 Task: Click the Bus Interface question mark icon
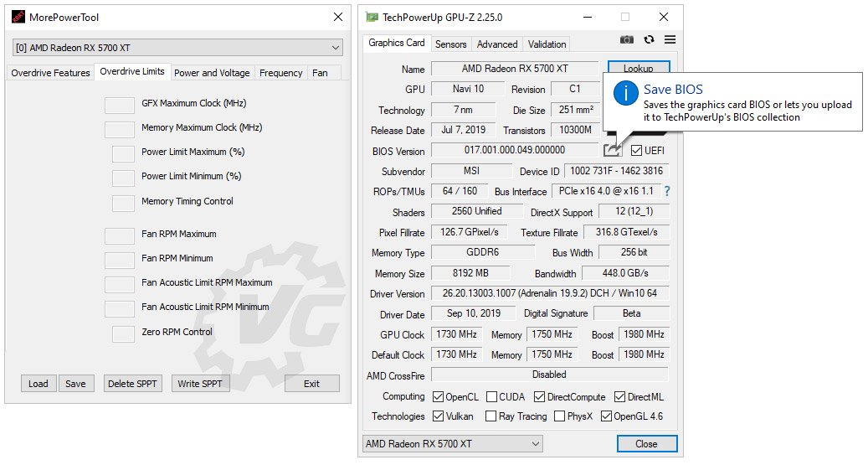click(667, 192)
